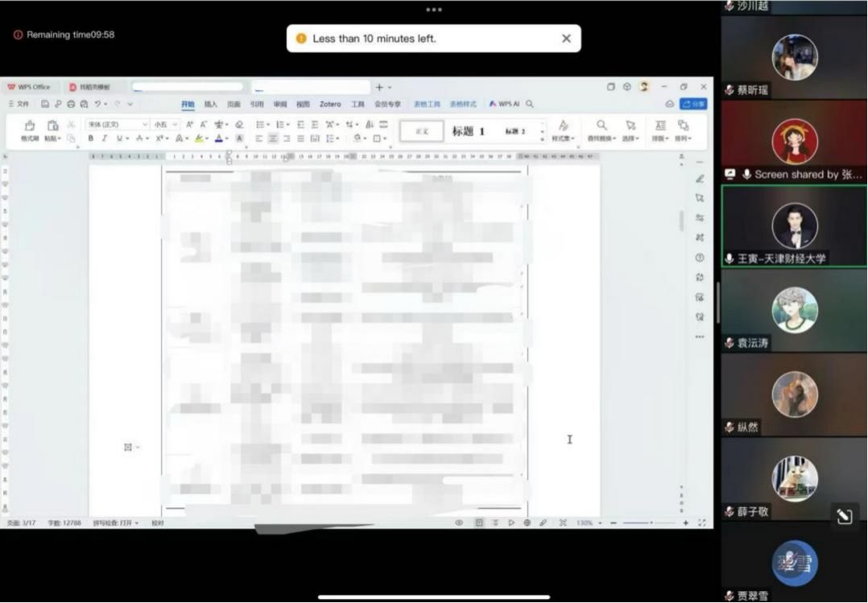Click the clear formatting eraser icon

pyautogui.click(x=239, y=125)
